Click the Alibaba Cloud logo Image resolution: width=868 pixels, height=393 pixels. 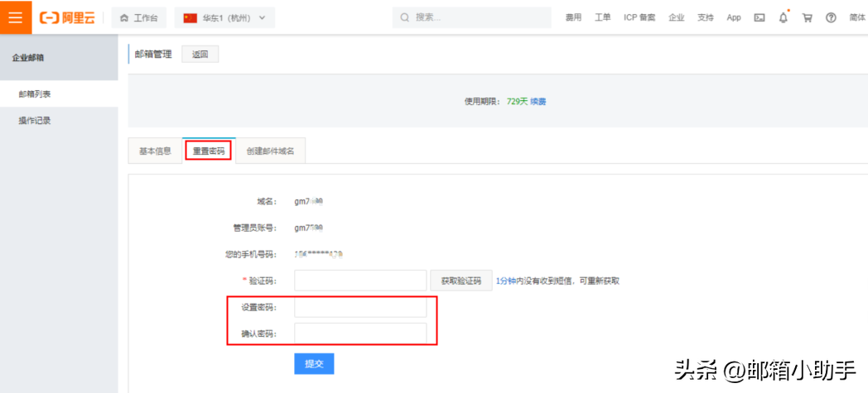(67, 17)
